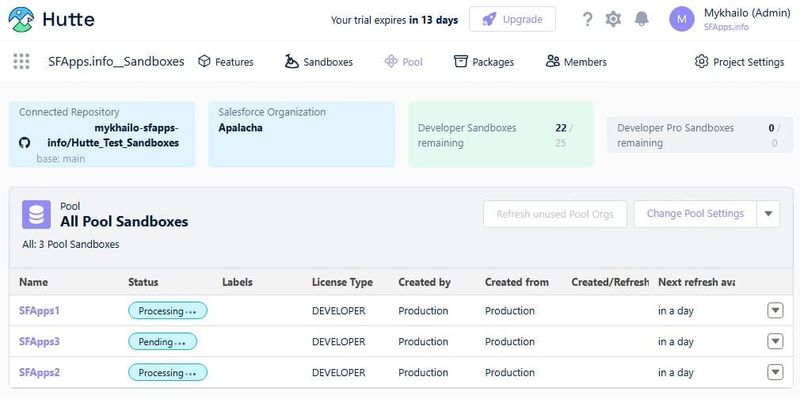Open settings via the gear icon
Image resolution: width=800 pixels, height=399 pixels.
click(x=613, y=19)
